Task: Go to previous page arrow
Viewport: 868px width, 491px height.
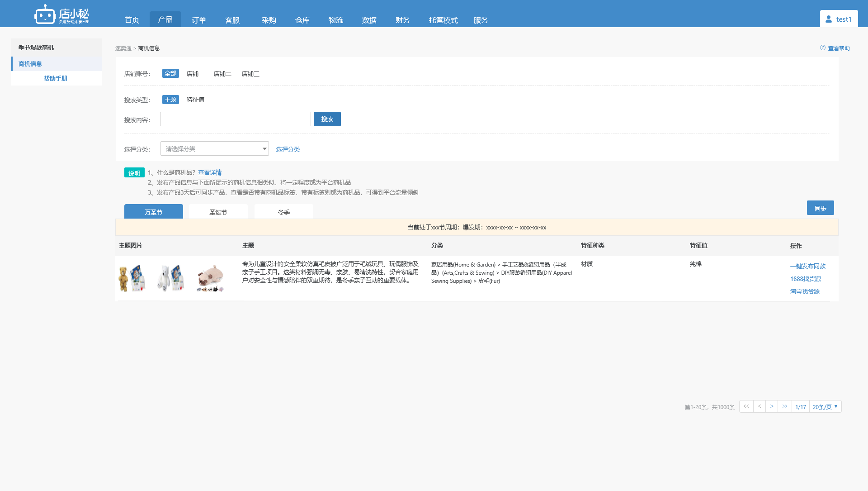Action: (x=759, y=406)
